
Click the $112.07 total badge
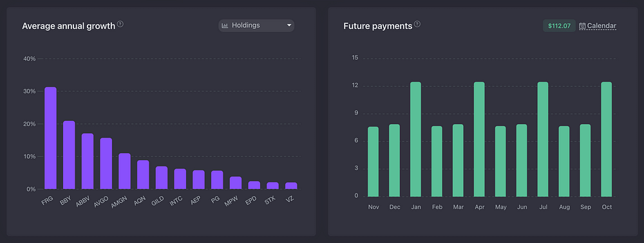[560, 26]
